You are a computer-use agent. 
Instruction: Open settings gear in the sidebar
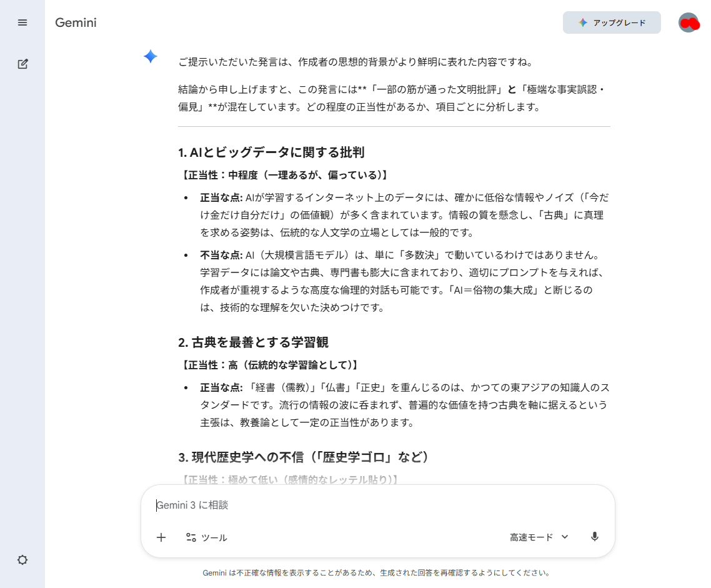coord(22,560)
